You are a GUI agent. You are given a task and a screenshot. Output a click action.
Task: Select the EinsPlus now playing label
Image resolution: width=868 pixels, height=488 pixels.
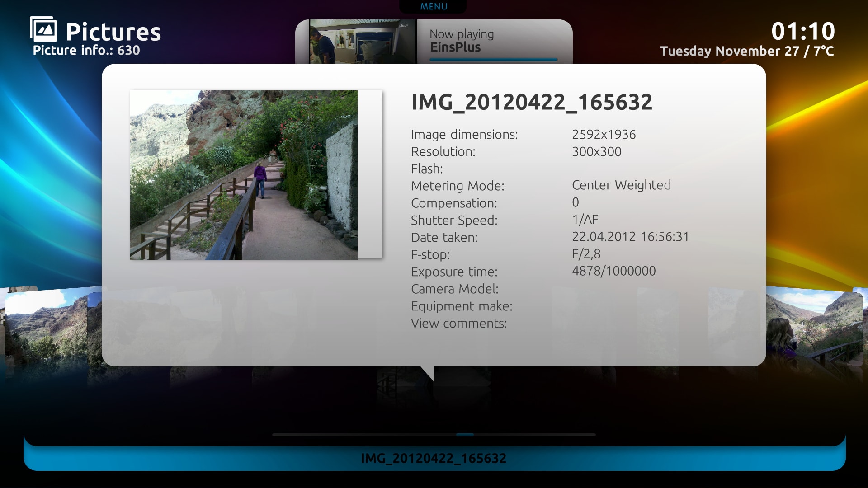pyautogui.click(x=455, y=47)
